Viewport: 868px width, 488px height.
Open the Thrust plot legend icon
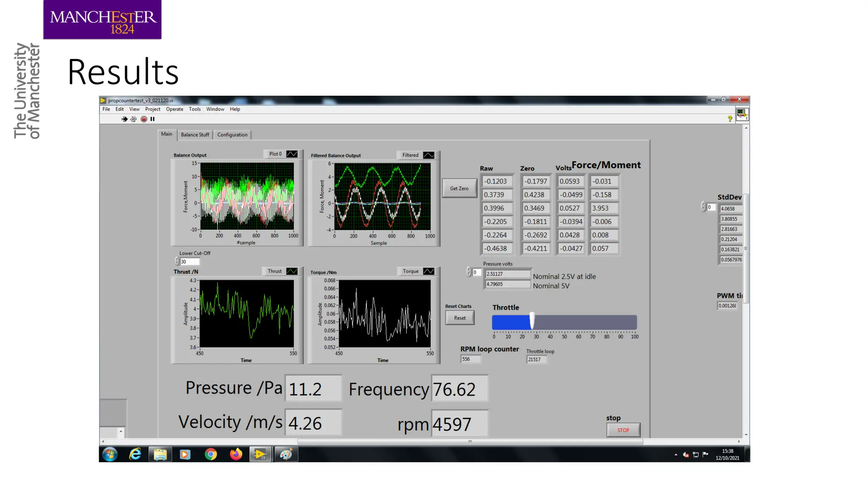point(292,271)
